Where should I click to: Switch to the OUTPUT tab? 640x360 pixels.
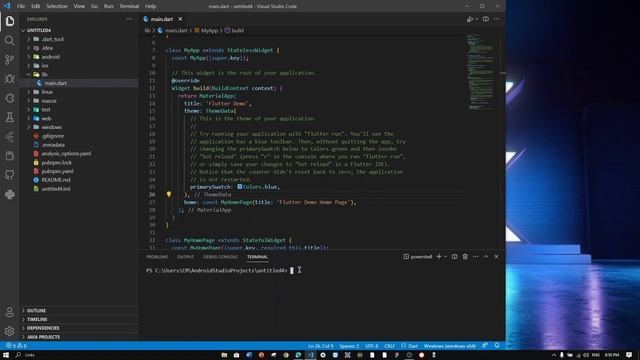tap(186, 257)
